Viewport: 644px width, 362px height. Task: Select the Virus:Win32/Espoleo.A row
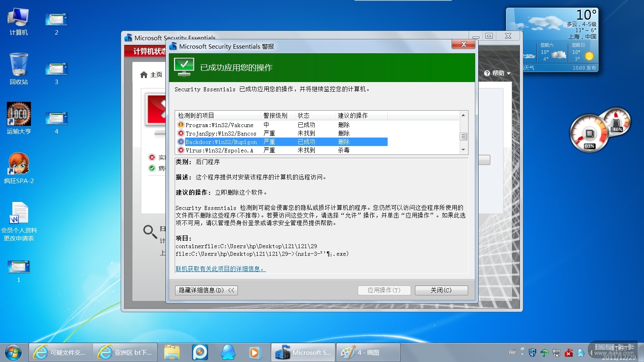[282, 150]
